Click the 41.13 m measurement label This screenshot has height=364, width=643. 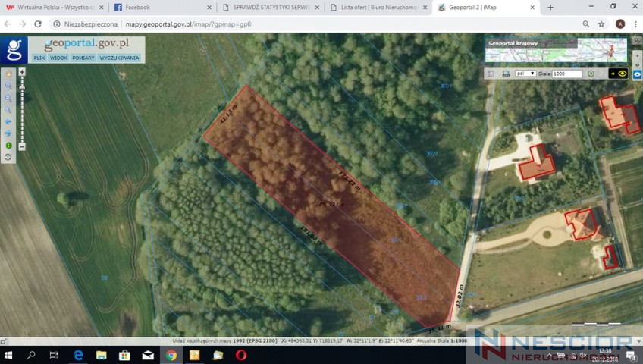coord(228,115)
